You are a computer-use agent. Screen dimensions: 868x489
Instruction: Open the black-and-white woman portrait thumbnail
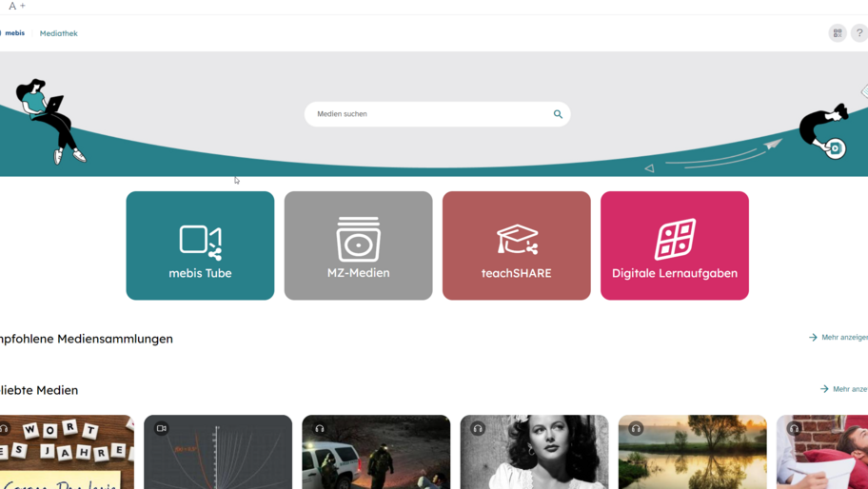click(534, 452)
